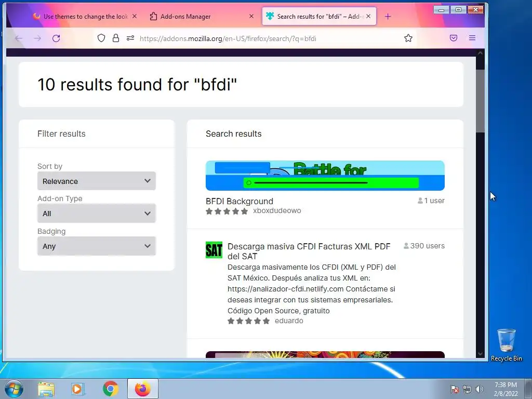Go back with the browser back arrow
This screenshot has height=399, width=532.
pos(19,38)
